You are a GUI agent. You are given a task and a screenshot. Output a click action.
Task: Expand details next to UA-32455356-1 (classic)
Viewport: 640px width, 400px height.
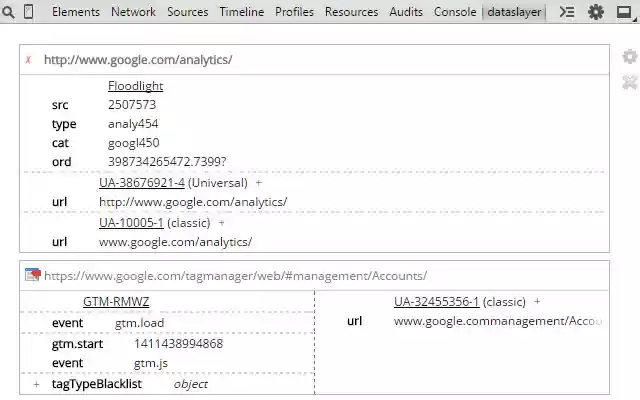[x=537, y=302]
